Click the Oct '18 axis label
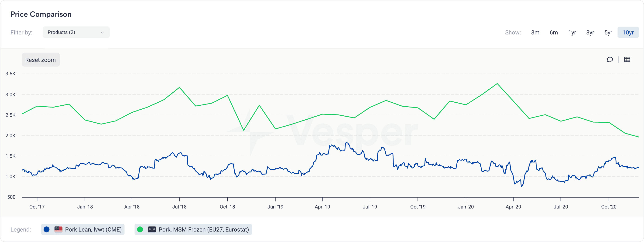 coord(227,207)
